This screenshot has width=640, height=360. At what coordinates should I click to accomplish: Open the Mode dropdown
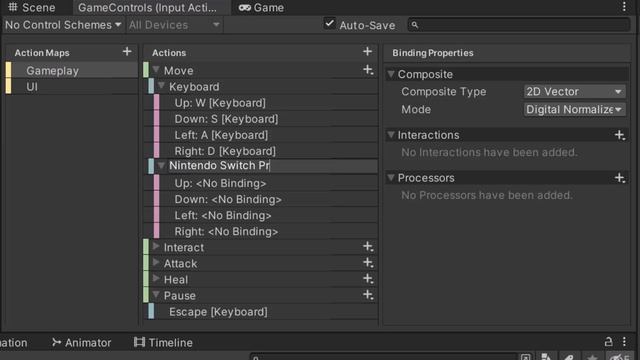coord(574,109)
